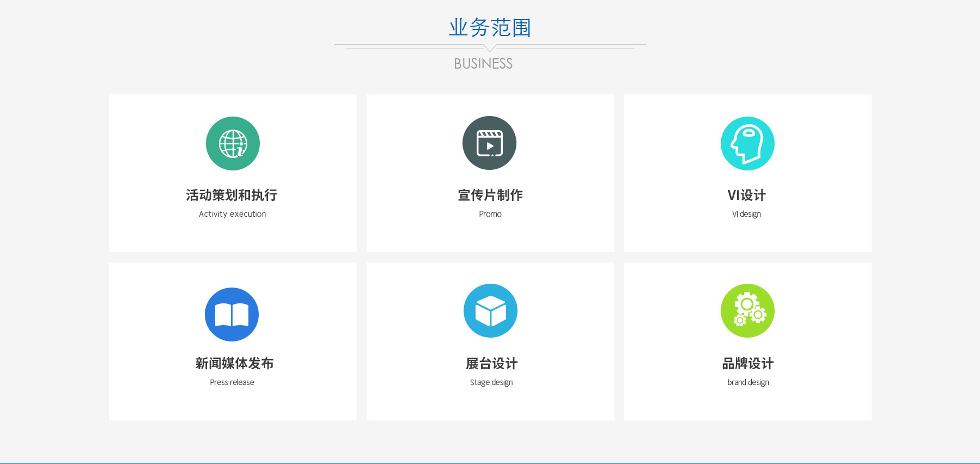Click the 业务范围 section heading

490,27
